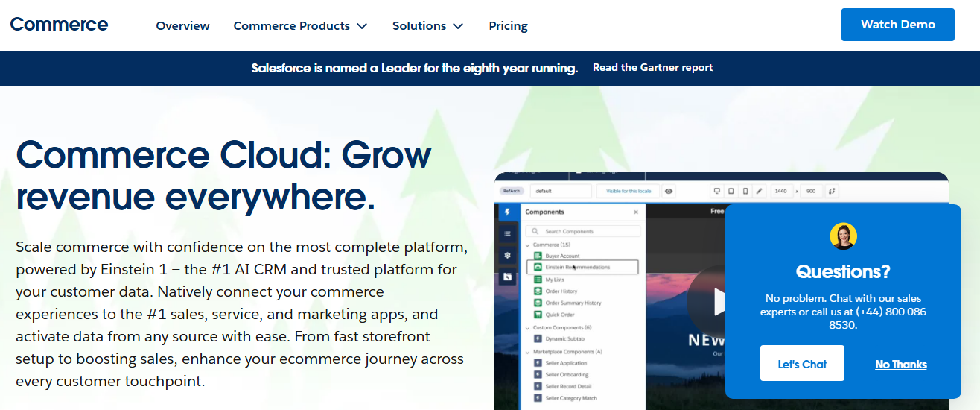Click the list icon in demo sidebar
The image size is (980, 410).
coord(507,233)
